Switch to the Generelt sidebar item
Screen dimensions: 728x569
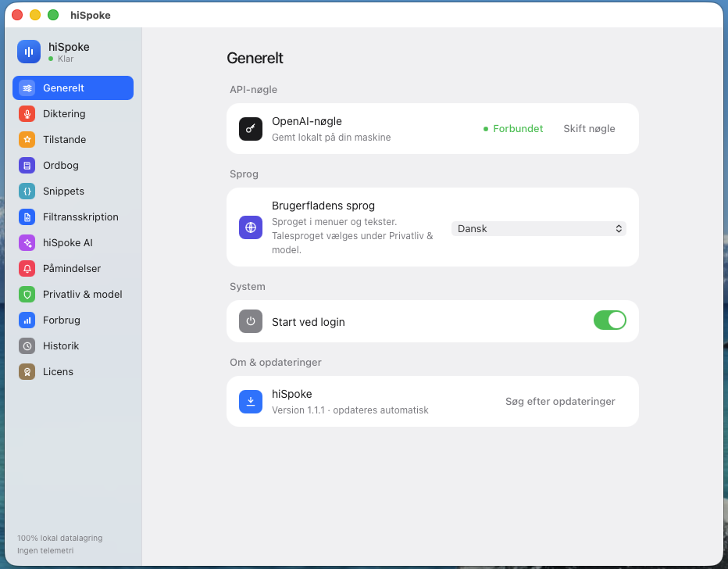pos(73,88)
